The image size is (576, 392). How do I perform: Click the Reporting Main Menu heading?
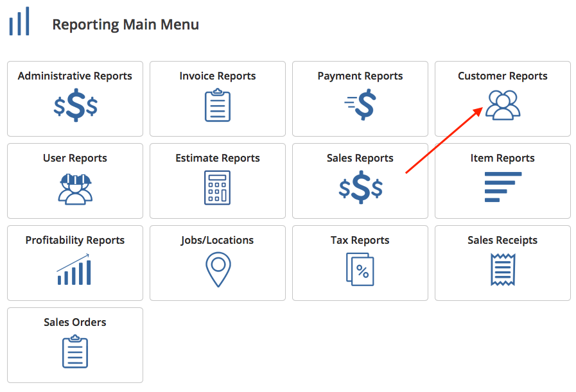pos(125,24)
